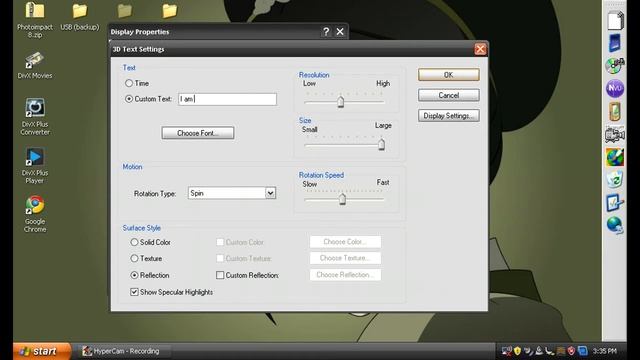Click the taskbar clock showing 3:35 PM

coord(605,351)
